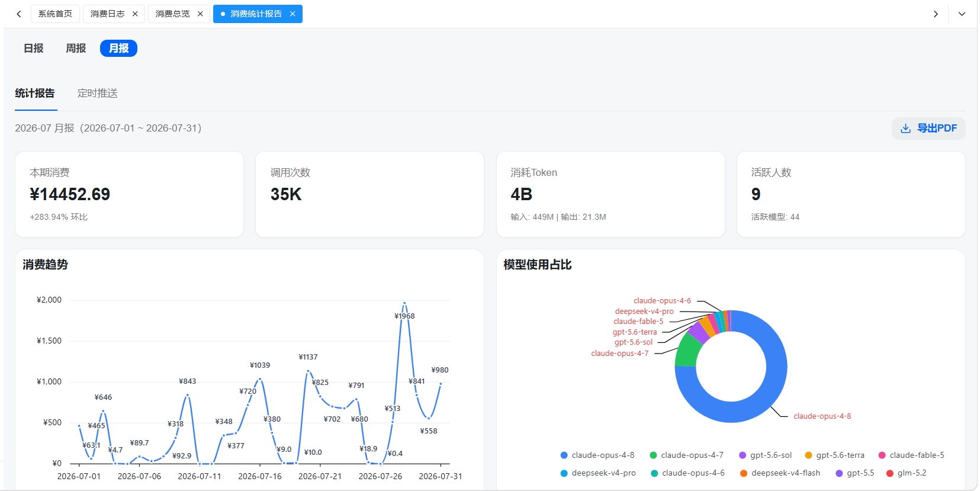Toggle claude-opus-4-7 legend swatch
This screenshot has width=980, height=491.
pos(653,455)
